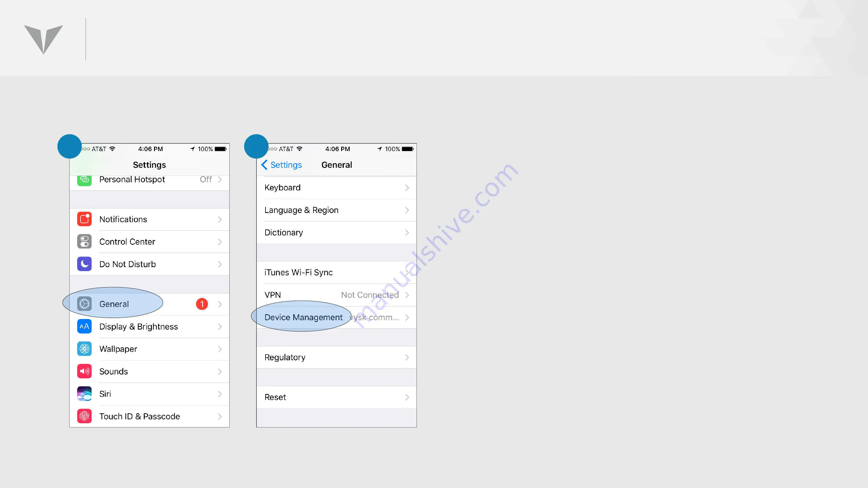Image resolution: width=868 pixels, height=488 pixels.
Task: Tap the Sounds speaker icon
Action: coord(84,371)
